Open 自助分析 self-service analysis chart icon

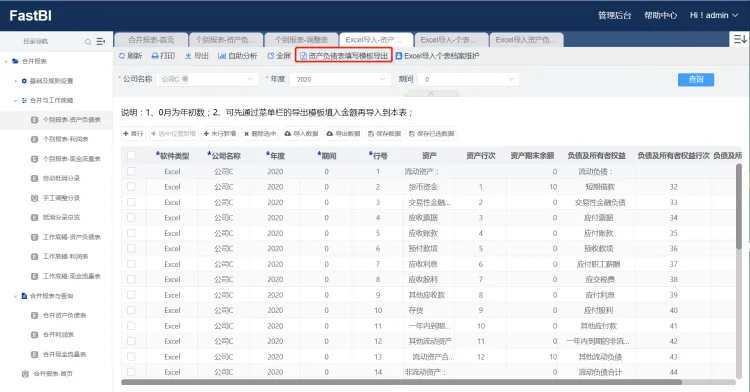tap(221, 56)
